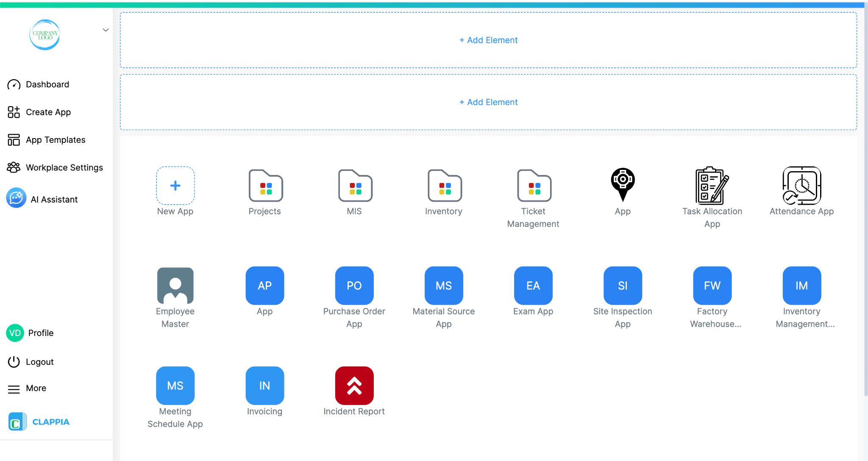Image resolution: width=868 pixels, height=461 pixels.
Task: Open the Attendance App icon
Action: tap(801, 186)
